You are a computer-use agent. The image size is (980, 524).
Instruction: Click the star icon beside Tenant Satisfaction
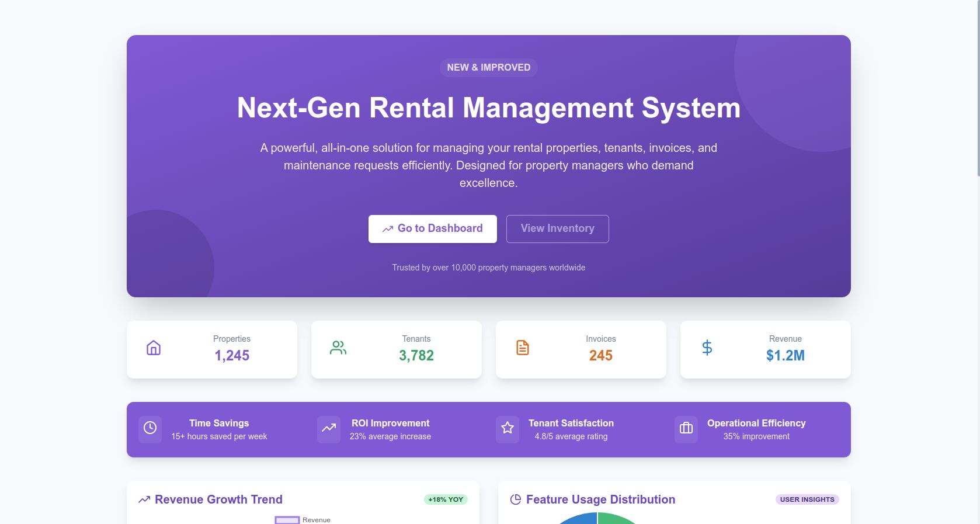[x=508, y=428]
